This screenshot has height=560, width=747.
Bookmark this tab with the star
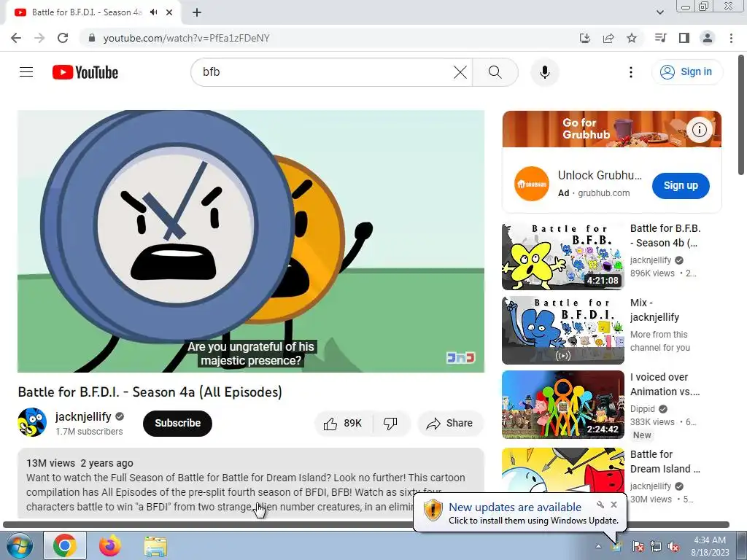632,38
